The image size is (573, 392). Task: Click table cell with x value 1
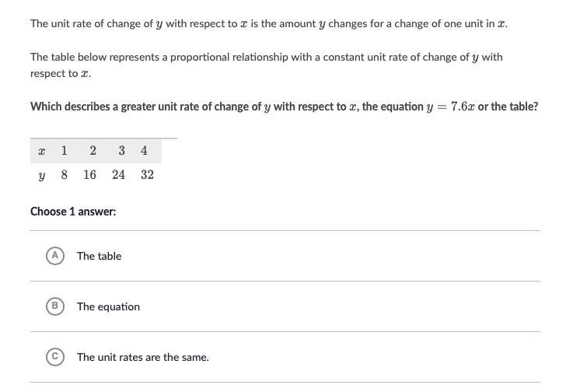pos(65,151)
